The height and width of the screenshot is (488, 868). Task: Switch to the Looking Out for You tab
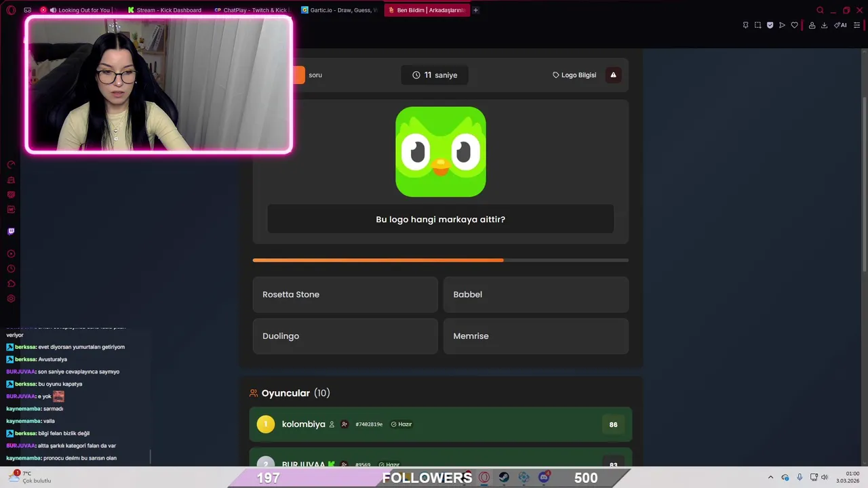(78, 10)
